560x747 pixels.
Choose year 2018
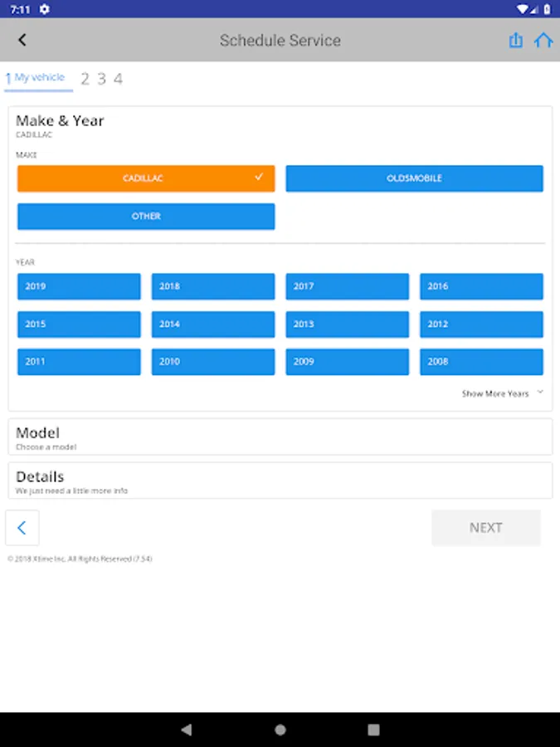pos(213,286)
